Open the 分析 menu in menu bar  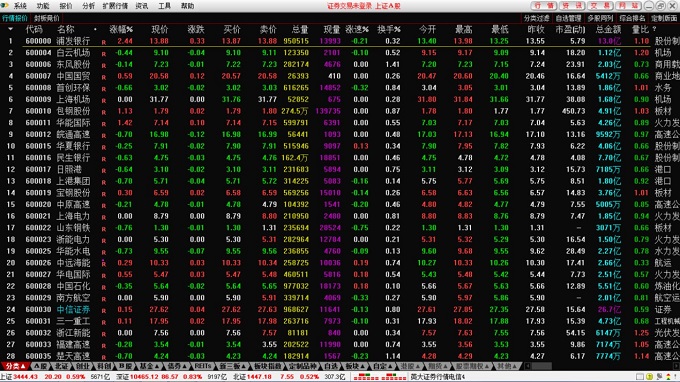(x=88, y=6)
